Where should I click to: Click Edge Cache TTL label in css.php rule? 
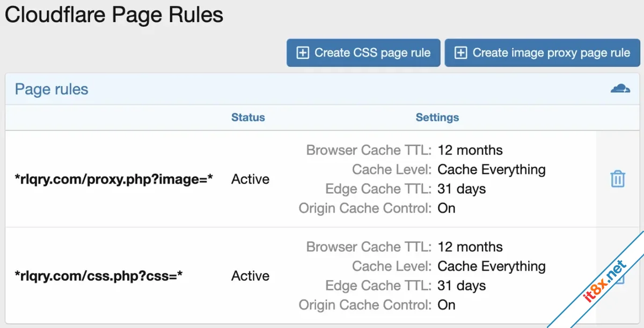378,286
